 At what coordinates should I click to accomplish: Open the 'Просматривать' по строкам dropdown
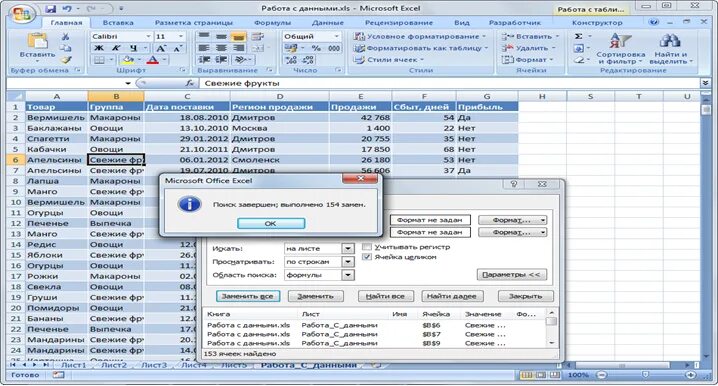tap(348, 262)
